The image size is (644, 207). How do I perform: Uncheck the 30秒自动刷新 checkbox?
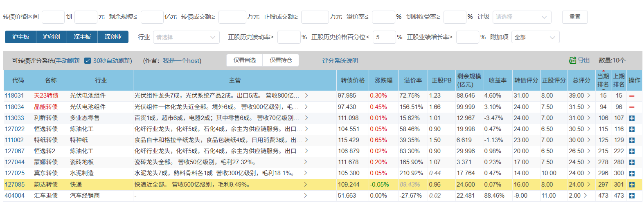[88, 61]
